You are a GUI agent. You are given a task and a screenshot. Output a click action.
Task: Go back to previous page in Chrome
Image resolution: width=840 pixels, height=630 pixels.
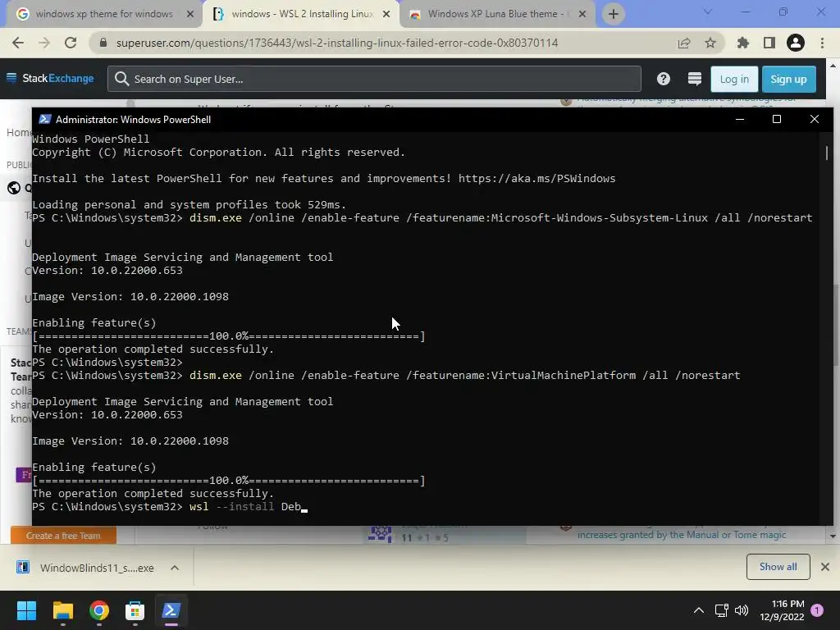pyautogui.click(x=18, y=43)
